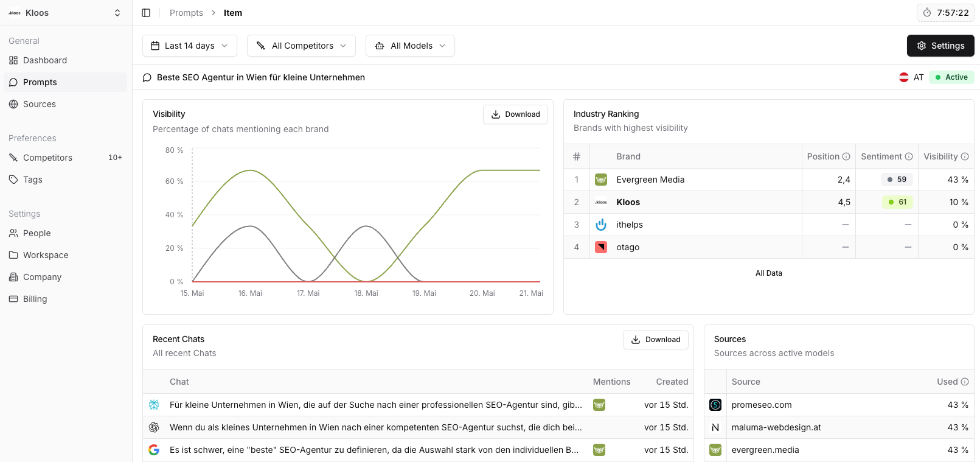This screenshot has width=980, height=462.
Task: Go to Sources in the sidebar
Action: pyautogui.click(x=66, y=104)
